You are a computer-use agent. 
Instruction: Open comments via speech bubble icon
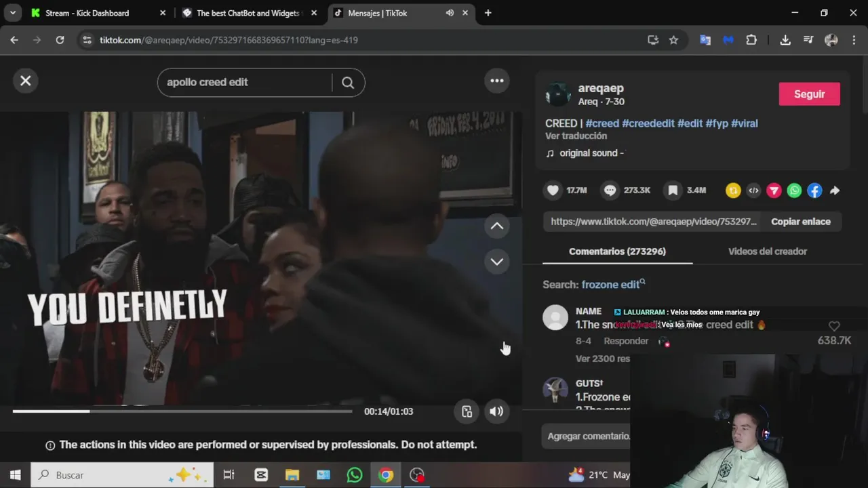tap(610, 190)
